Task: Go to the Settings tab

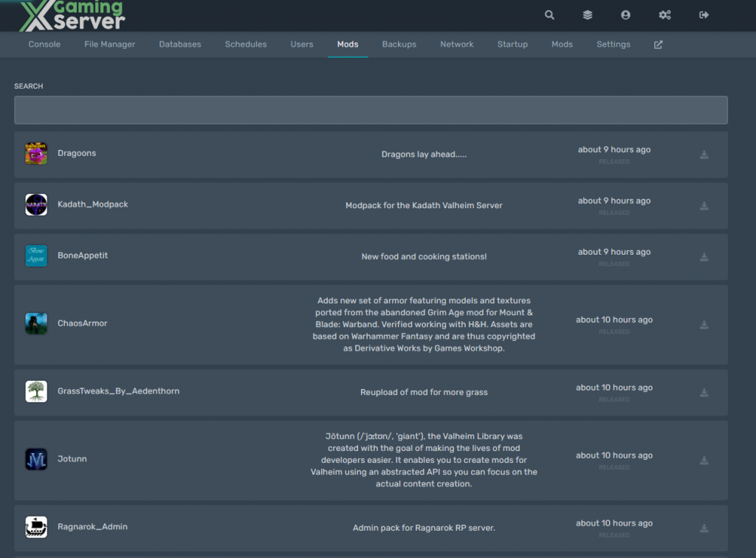Action: pos(614,44)
